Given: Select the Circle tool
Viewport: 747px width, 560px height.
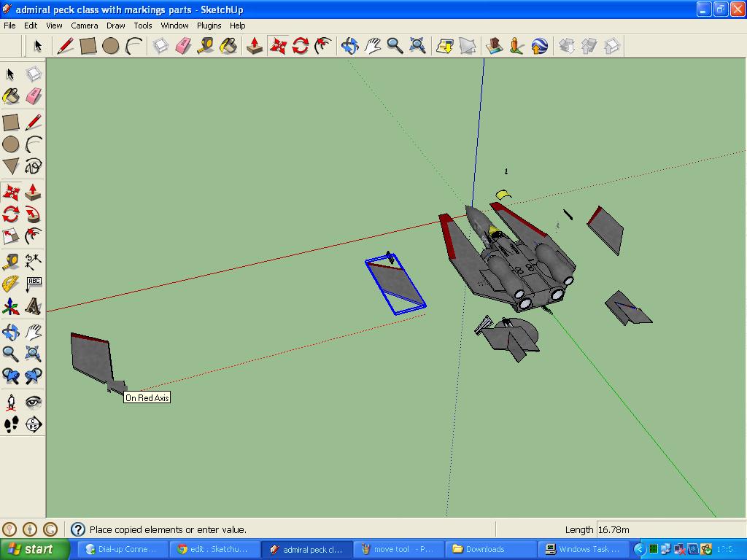Looking at the screenshot, I should [x=10, y=145].
